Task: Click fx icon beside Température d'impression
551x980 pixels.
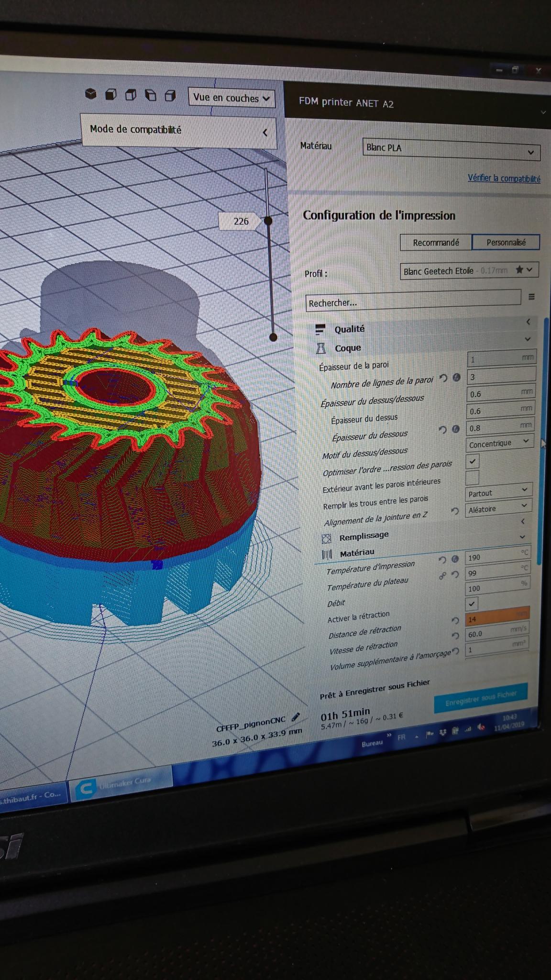Action: point(455,558)
